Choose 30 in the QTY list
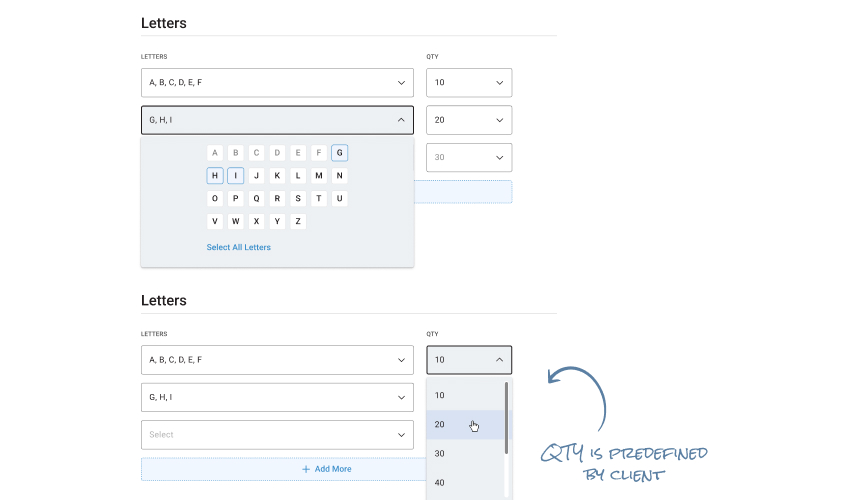 point(465,453)
